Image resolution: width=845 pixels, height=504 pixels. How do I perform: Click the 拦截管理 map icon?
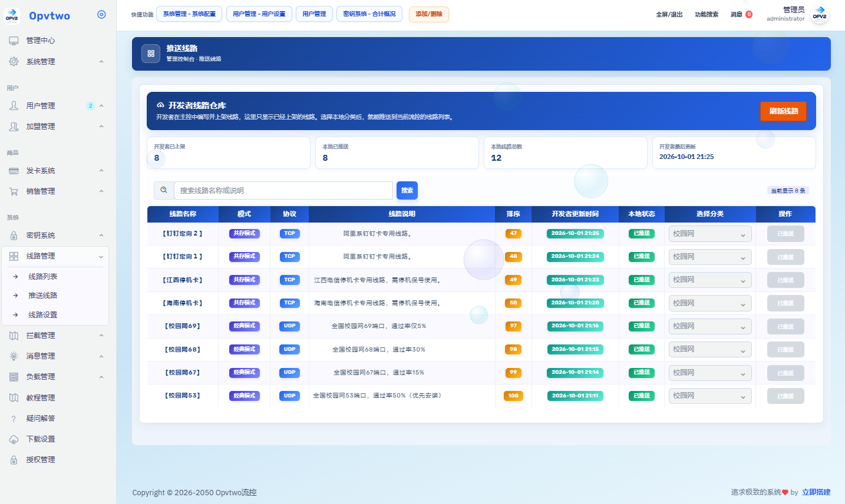coord(14,336)
